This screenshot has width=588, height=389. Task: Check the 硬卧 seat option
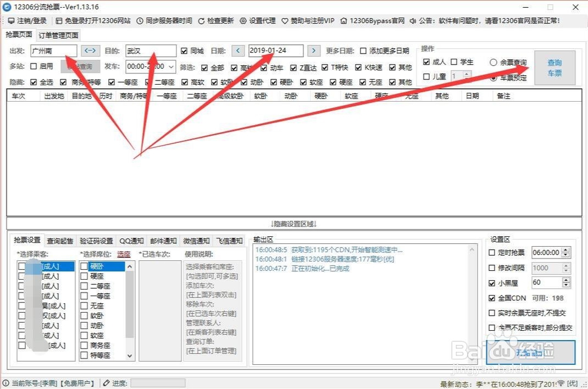pyautogui.click(x=84, y=266)
